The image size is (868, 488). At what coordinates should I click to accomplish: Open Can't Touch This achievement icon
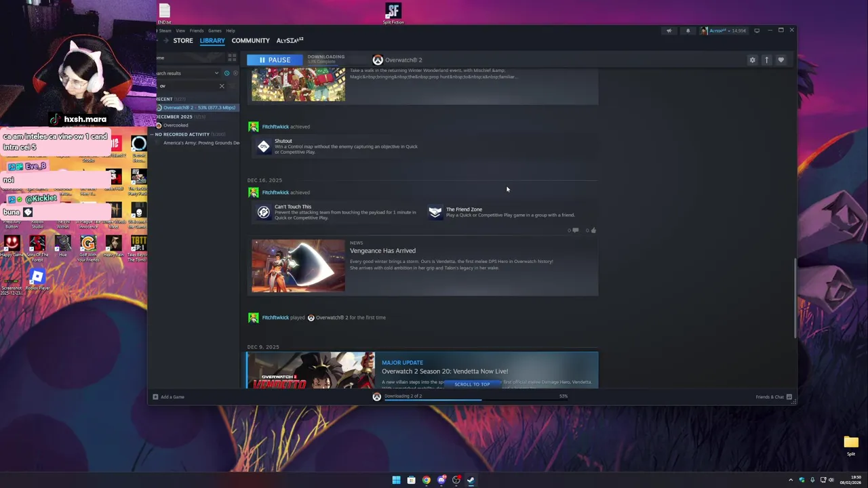263,212
